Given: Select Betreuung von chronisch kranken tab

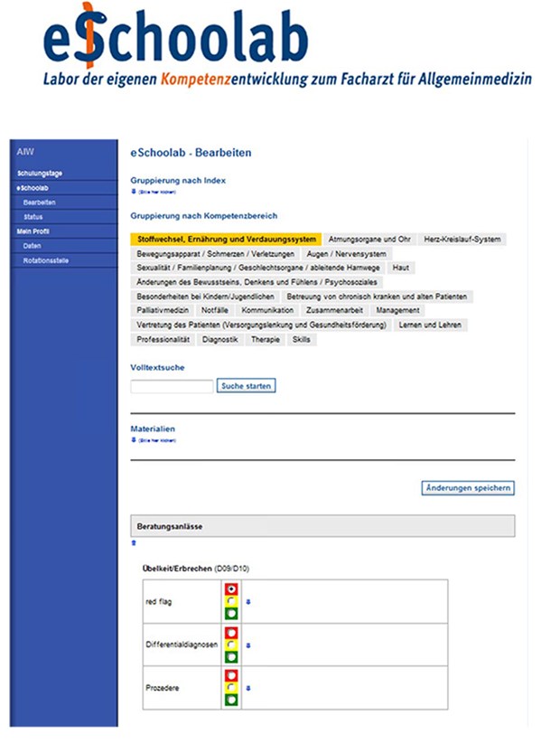Looking at the screenshot, I should click(377, 297).
